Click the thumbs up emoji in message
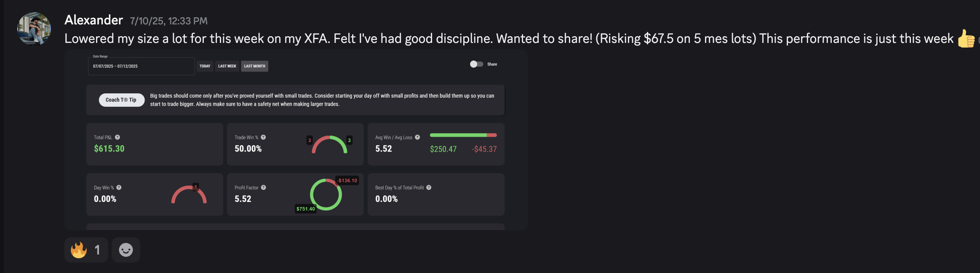 click(966, 39)
